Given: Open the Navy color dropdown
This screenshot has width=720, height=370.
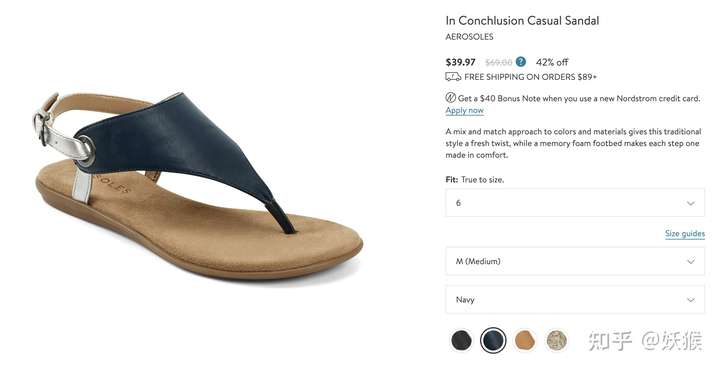Looking at the screenshot, I should pos(575,300).
